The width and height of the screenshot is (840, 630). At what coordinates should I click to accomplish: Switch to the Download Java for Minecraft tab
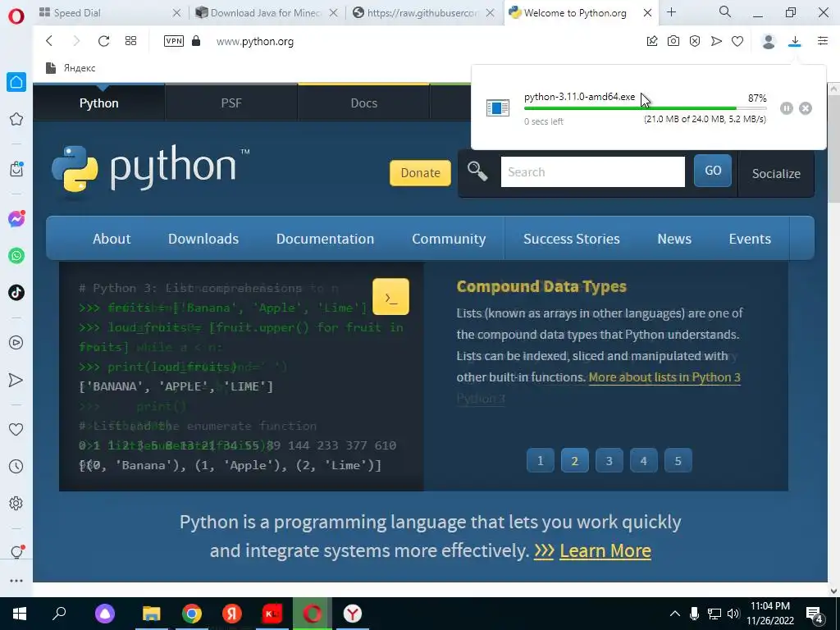pyautogui.click(x=265, y=13)
